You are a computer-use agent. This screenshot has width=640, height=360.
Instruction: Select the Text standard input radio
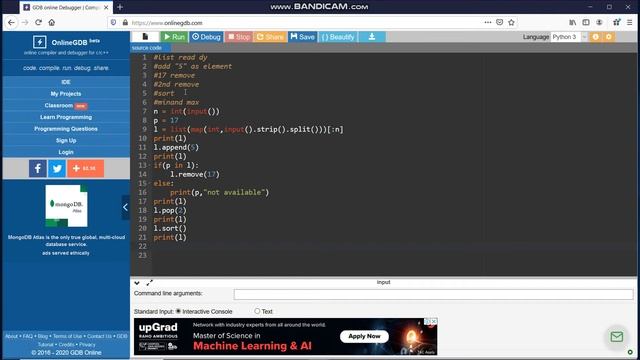[257, 311]
